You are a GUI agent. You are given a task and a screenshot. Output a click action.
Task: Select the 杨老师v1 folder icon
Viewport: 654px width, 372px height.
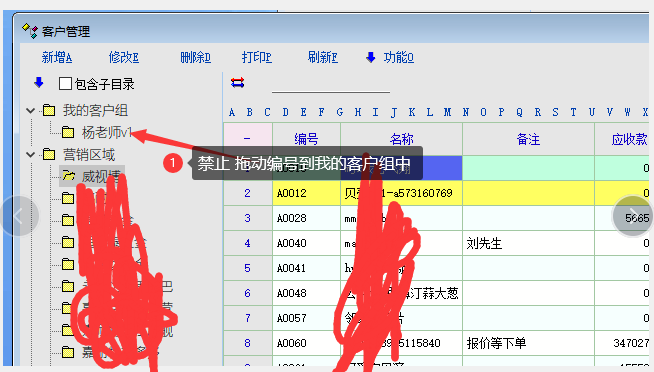68,133
